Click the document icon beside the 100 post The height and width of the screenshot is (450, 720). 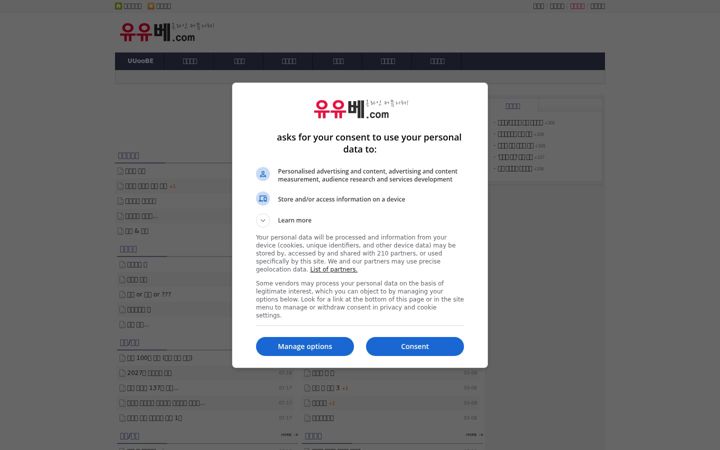coord(122,358)
